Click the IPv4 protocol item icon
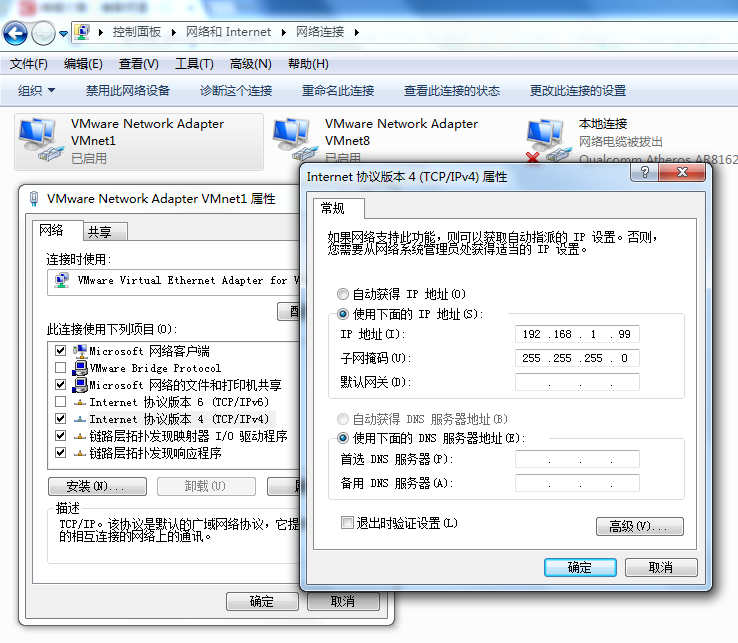Image resolution: width=738 pixels, height=643 pixels. [x=80, y=419]
